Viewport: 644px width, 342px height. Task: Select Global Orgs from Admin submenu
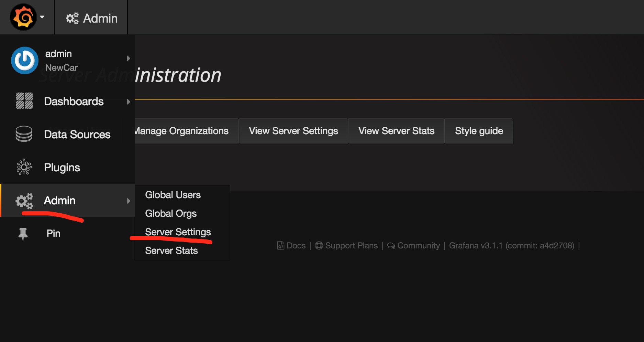coord(171,213)
